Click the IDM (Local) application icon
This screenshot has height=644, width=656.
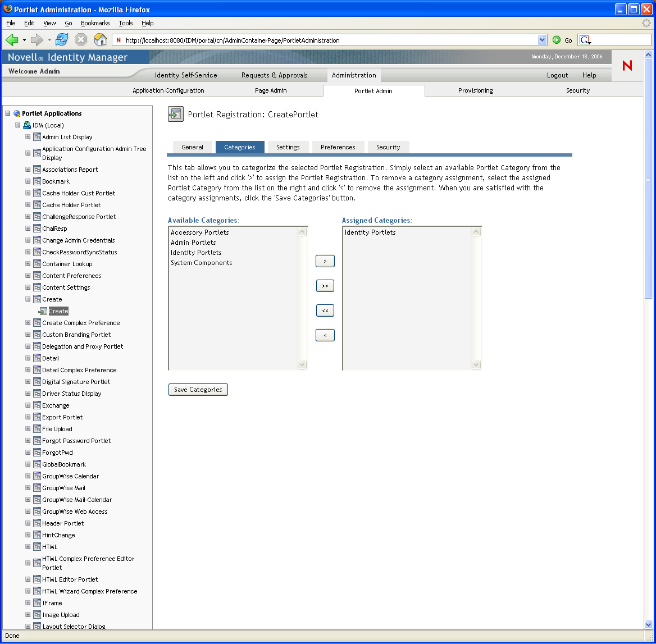click(x=27, y=125)
